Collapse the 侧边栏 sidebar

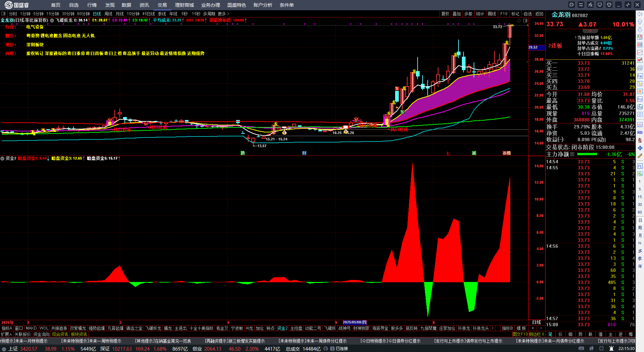(537, 334)
